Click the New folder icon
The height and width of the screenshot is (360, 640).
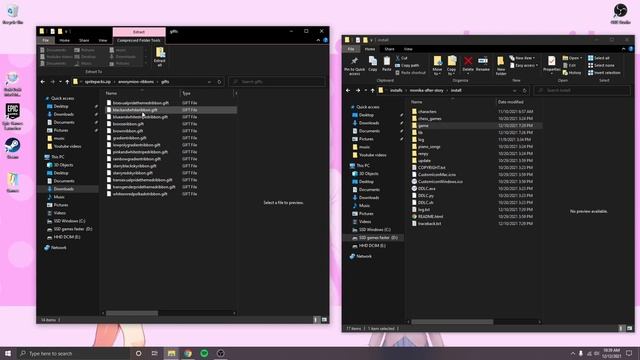[x=501, y=66]
